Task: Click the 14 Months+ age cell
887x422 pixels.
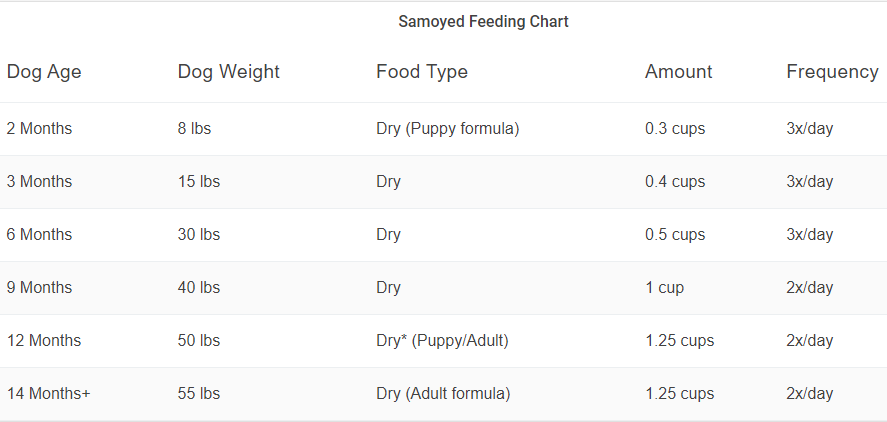Action: [x=49, y=394]
